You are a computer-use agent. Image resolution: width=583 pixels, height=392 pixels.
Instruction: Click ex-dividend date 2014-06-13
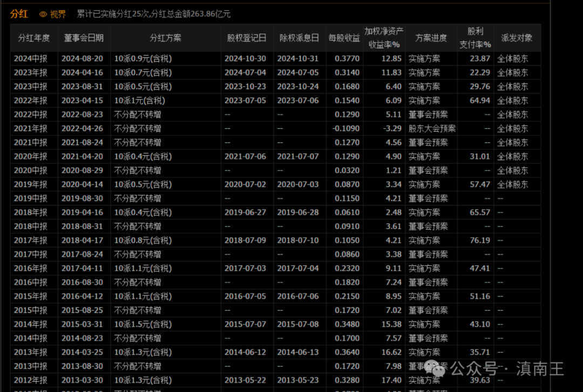pos(298,352)
